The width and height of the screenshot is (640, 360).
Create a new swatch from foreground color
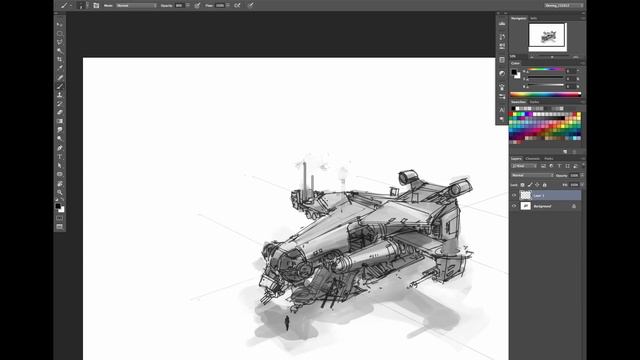point(565,151)
